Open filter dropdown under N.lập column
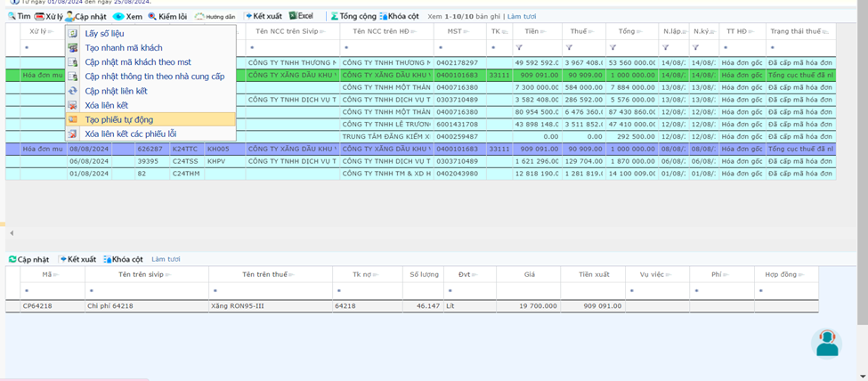Viewport: 868px width, 381px height. pyautogui.click(x=665, y=47)
